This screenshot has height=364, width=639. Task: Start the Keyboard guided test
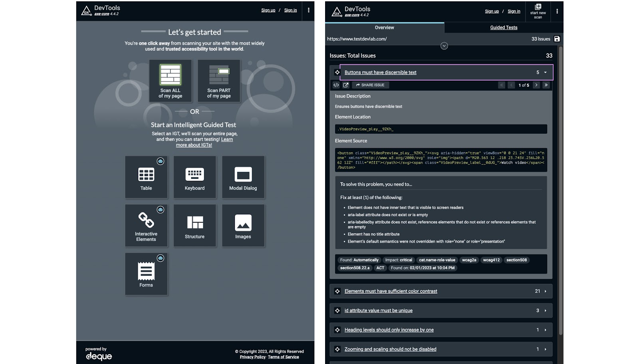[x=194, y=177]
